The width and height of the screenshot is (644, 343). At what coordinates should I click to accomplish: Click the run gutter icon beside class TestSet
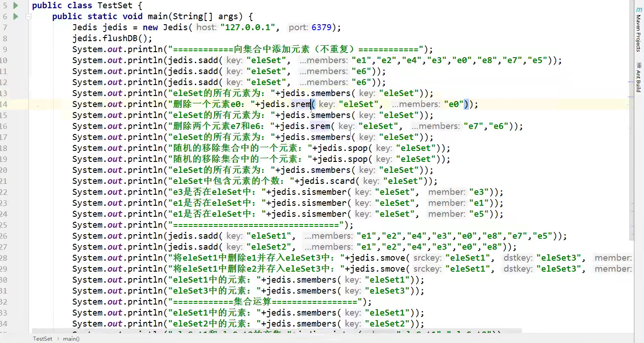click(16, 5)
